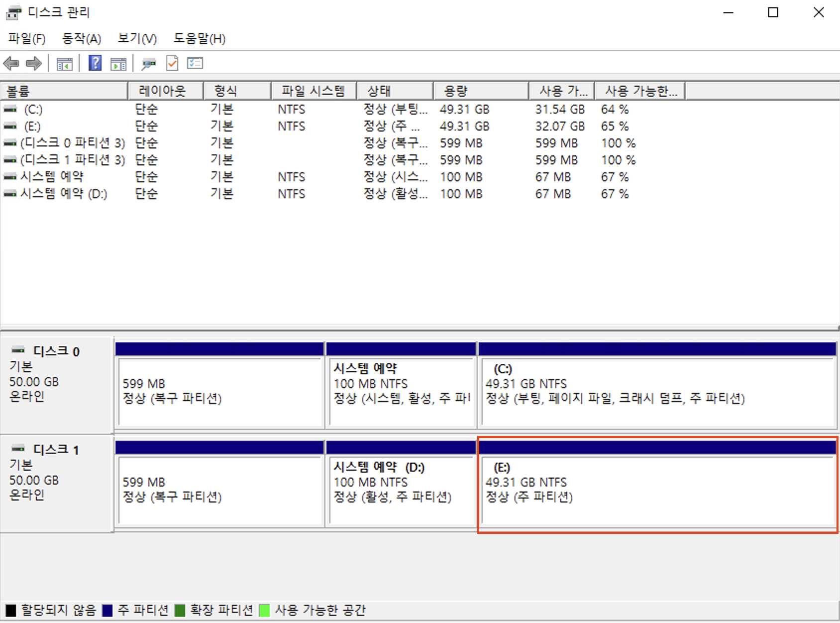Select the (E:) volume name in list
This screenshot has width=840, height=623.
click(x=32, y=126)
